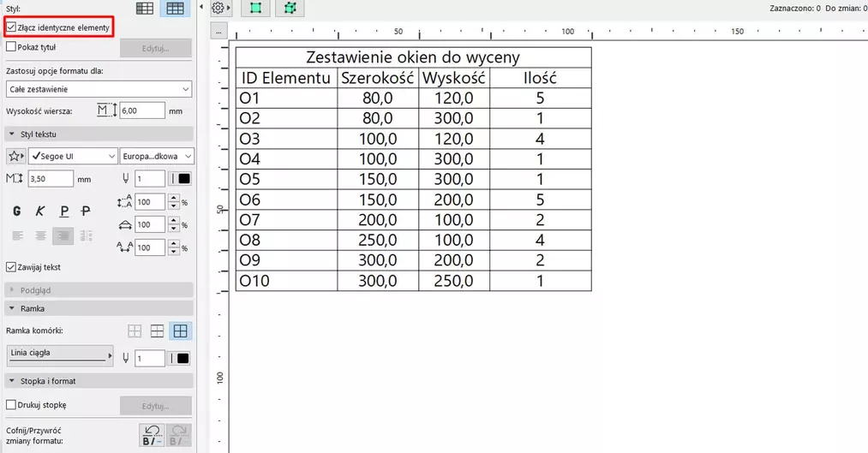
Task: Expand the Podgląd section
Action: (x=12, y=289)
